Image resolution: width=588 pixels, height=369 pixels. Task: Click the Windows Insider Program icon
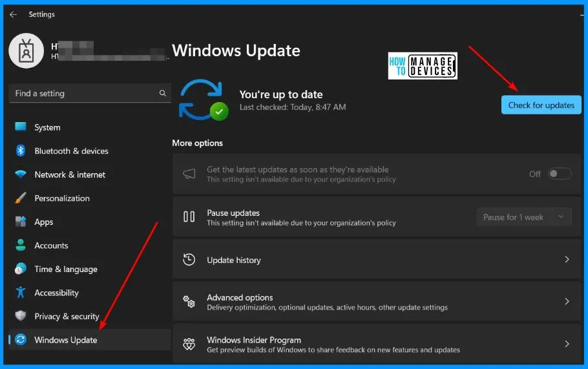[189, 344]
